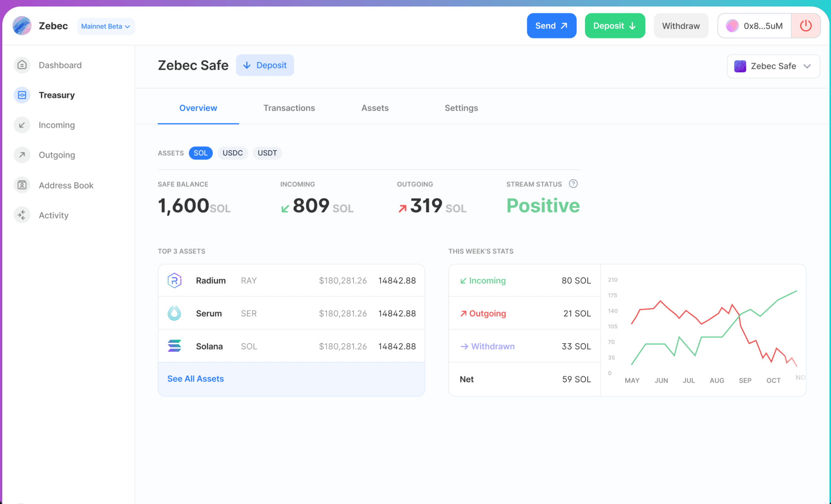Viewport: 831px width, 504px height.
Task: Open Treasury via its sidebar icon
Action: click(22, 95)
